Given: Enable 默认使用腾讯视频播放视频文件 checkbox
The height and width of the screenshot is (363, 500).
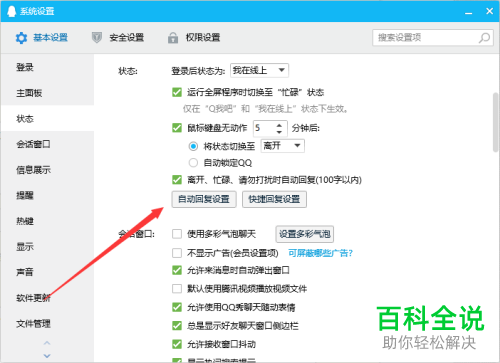Looking at the screenshot, I should point(177,288).
